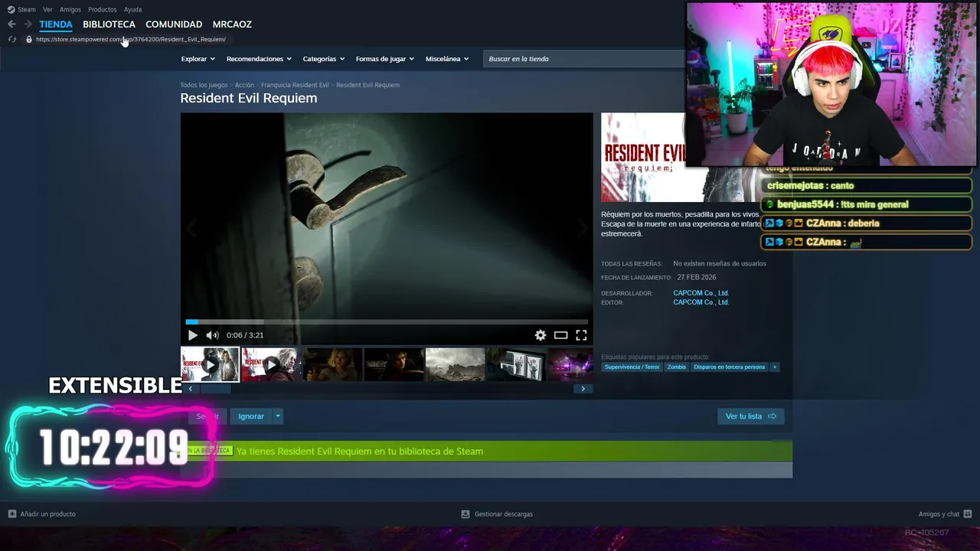Open the Ayuda menu

132,9
